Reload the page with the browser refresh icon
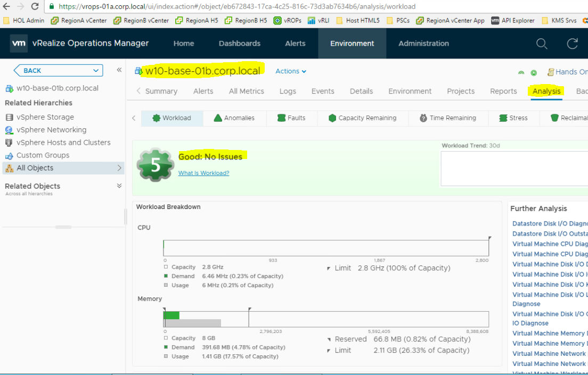 point(35,6)
